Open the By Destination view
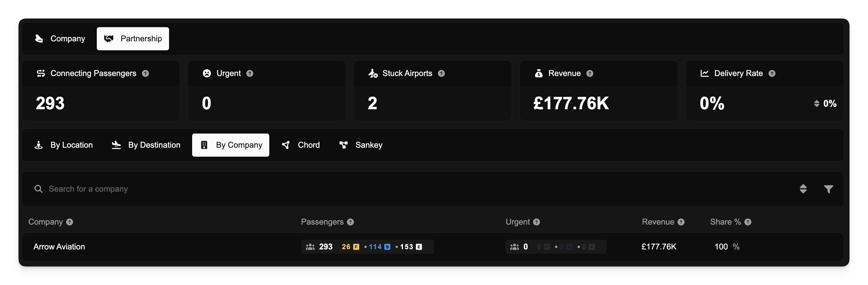This screenshot has height=285, width=868. tap(146, 145)
